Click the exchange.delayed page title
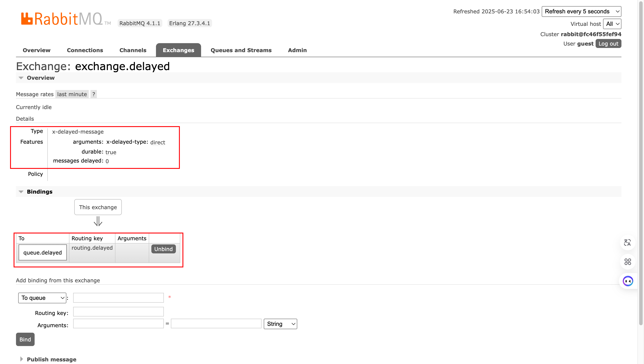The width and height of the screenshot is (644, 364). click(122, 67)
